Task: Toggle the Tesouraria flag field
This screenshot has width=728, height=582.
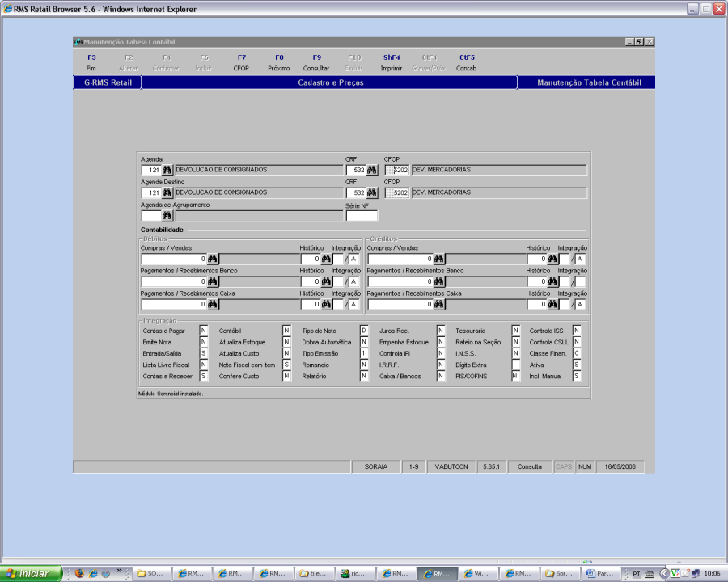Action: coord(515,331)
